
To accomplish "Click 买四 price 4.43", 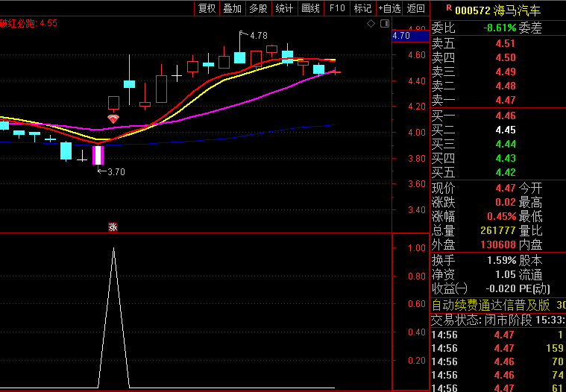I will pos(506,158).
